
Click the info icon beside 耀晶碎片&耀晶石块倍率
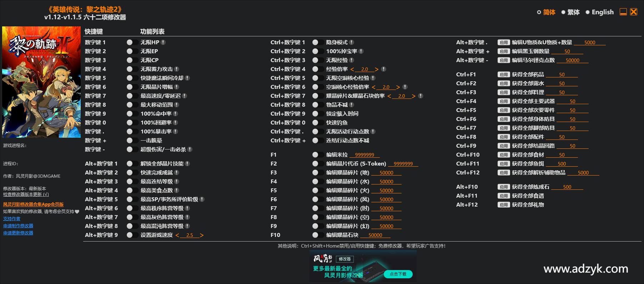click(421, 96)
